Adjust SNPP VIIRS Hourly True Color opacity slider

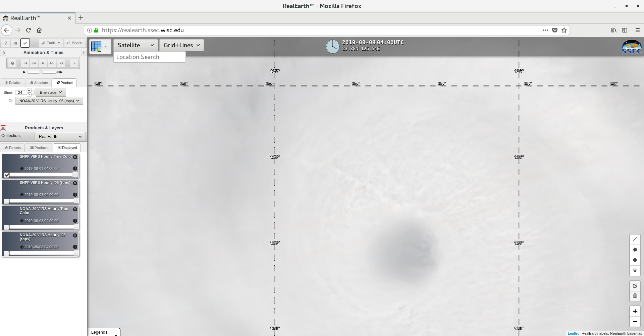[x=44, y=175]
